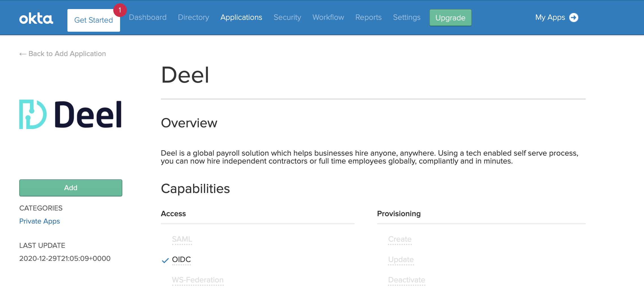Click the Add application button
The image size is (644, 292).
point(71,188)
